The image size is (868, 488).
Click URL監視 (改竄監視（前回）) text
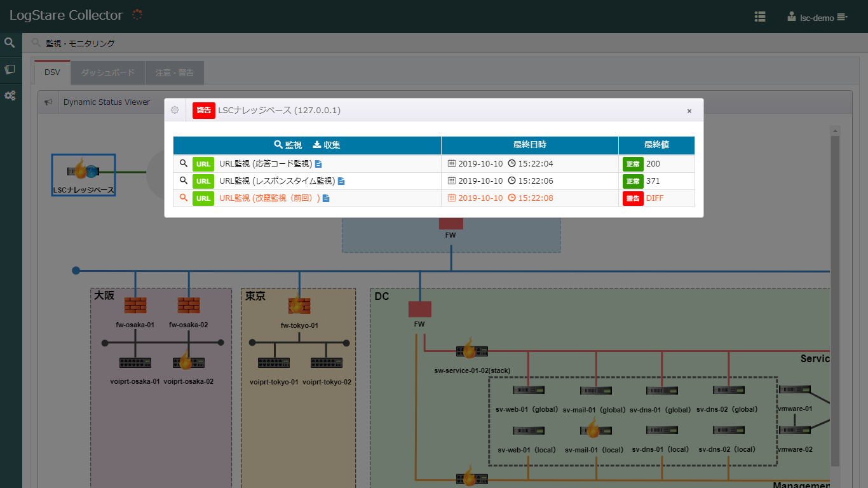[x=269, y=198]
